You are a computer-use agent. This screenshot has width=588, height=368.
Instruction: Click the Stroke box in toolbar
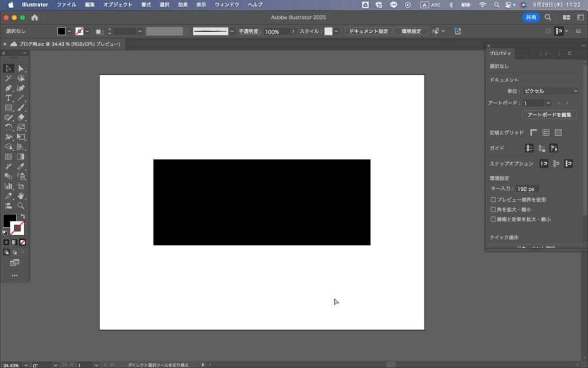[17, 228]
